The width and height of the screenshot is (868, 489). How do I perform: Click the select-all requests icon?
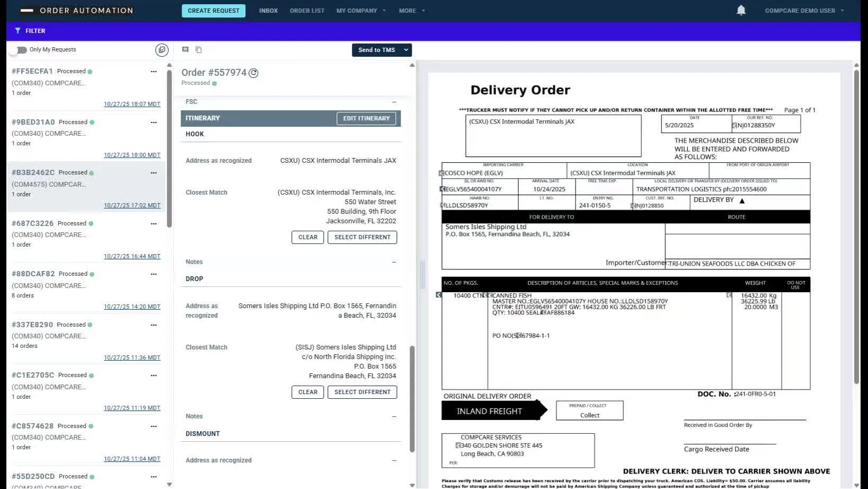[x=162, y=50]
